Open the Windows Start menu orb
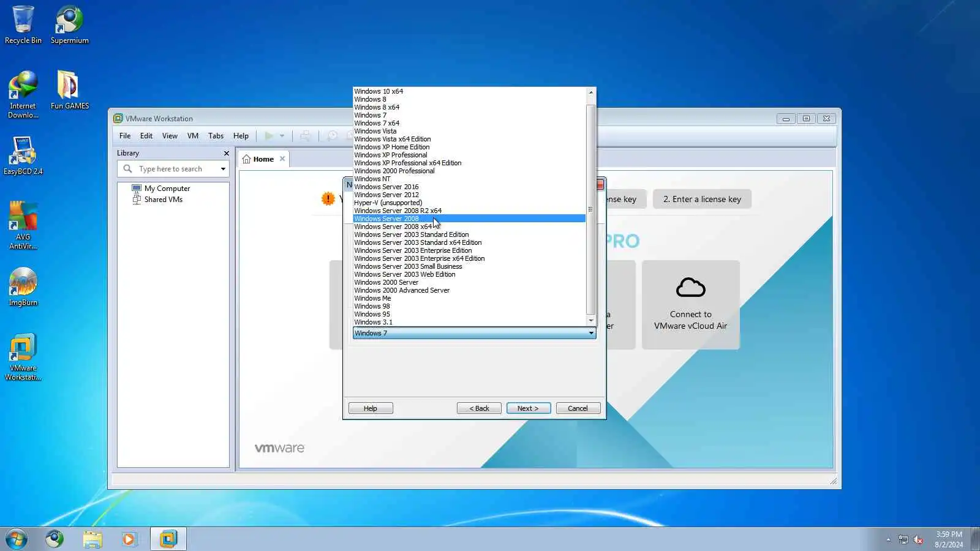Image resolution: width=980 pixels, height=551 pixels. pos(17,539)
